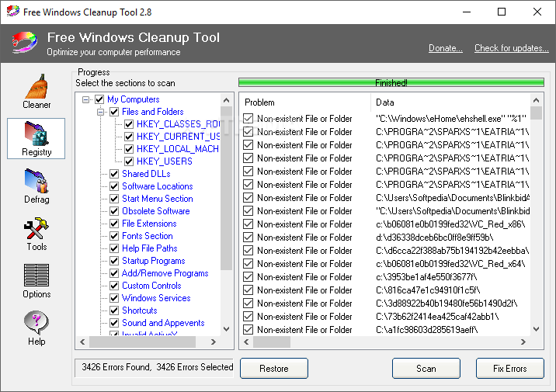Toggle the Fonts Section checkbox

point(114,236)
